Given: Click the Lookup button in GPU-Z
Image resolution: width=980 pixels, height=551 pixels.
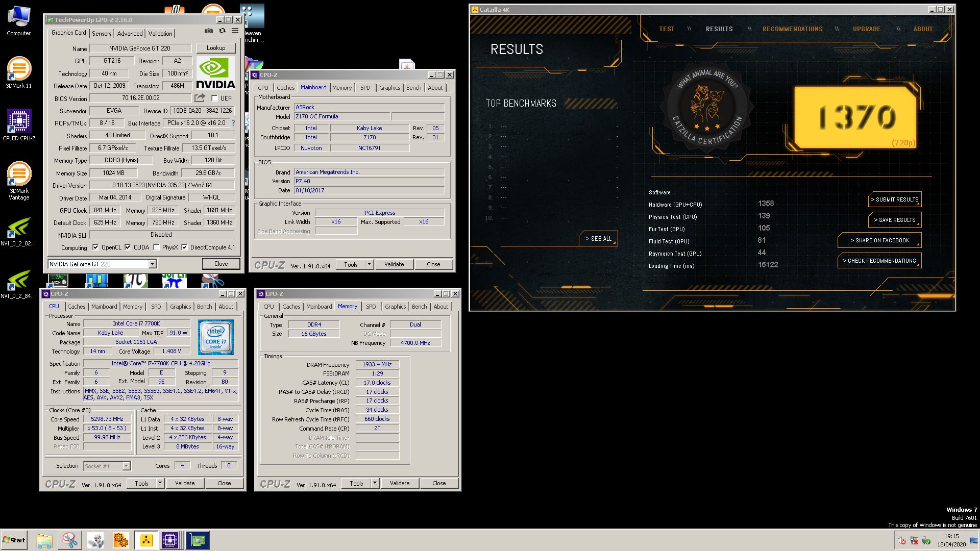Looking at the screenshot, I should click(216, 48).
